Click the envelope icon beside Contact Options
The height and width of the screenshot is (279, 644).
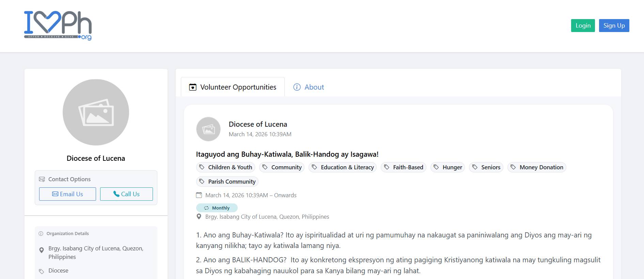pos(42,179)
